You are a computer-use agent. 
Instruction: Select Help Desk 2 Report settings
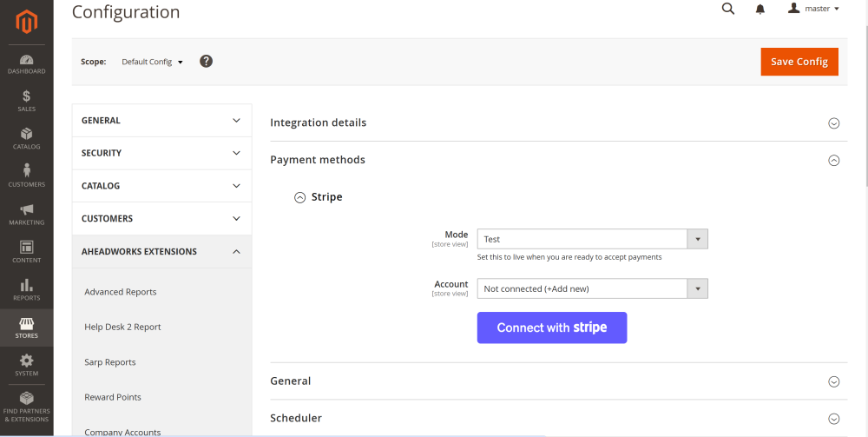(x=122, y=327)
